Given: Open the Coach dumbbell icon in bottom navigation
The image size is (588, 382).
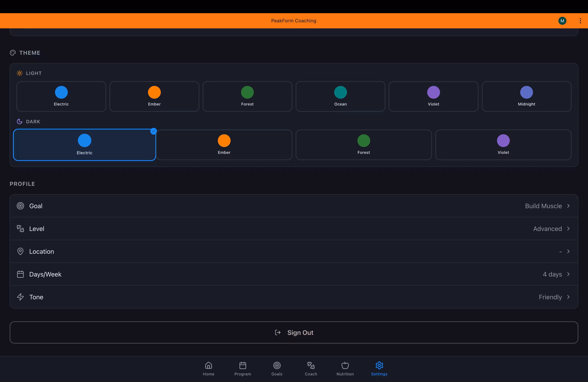Looking at the screenshot, I should (311, 365).
